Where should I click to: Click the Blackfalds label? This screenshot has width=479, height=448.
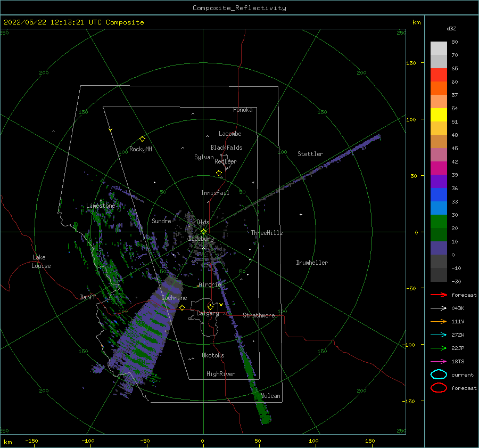pyautogui.click(x=226, y=148)
